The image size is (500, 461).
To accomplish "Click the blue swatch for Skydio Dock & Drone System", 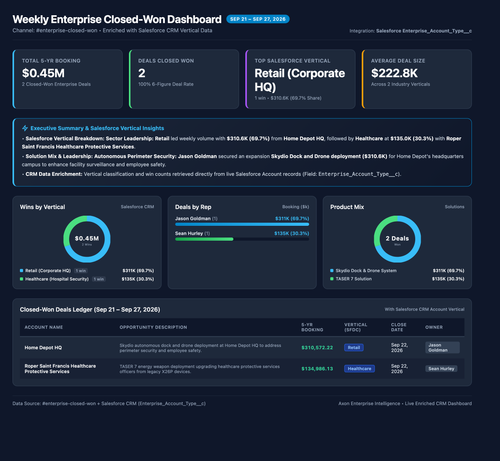I will coord(332,271).
